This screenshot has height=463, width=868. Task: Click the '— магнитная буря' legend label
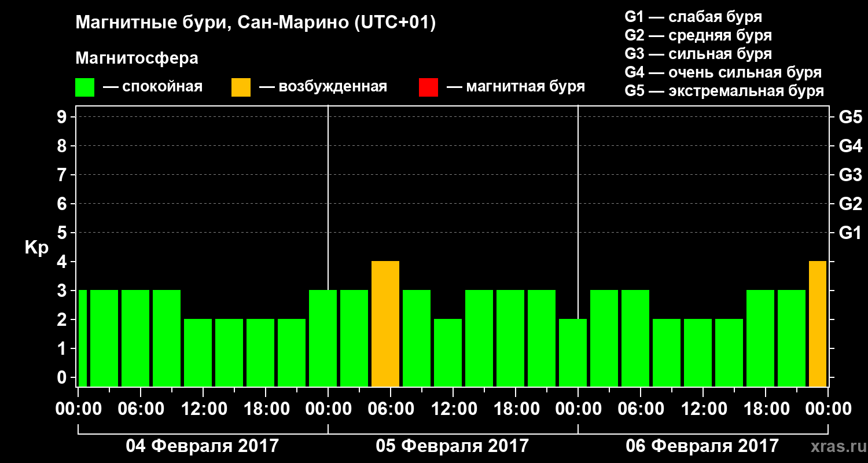tap(516, 87)
